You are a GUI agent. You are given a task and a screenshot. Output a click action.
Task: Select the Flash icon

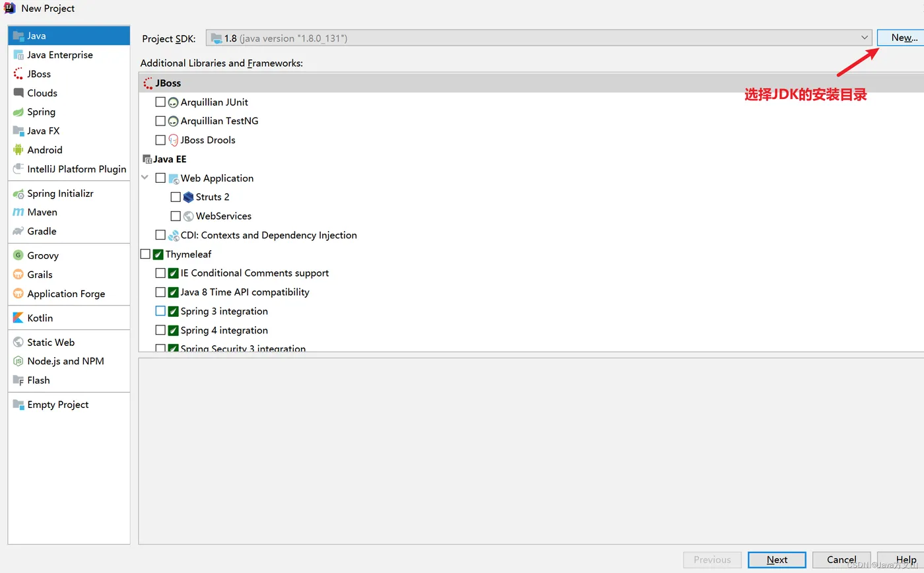(18, 380)
